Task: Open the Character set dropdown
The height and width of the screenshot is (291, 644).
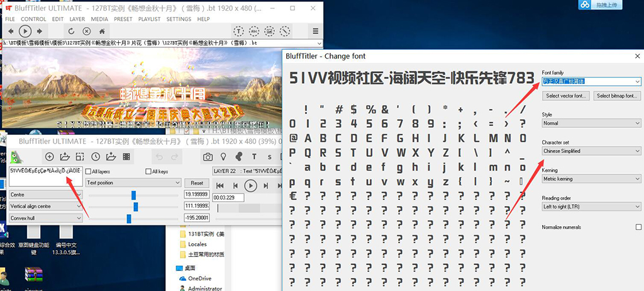Action: click(x=591, y=151)
